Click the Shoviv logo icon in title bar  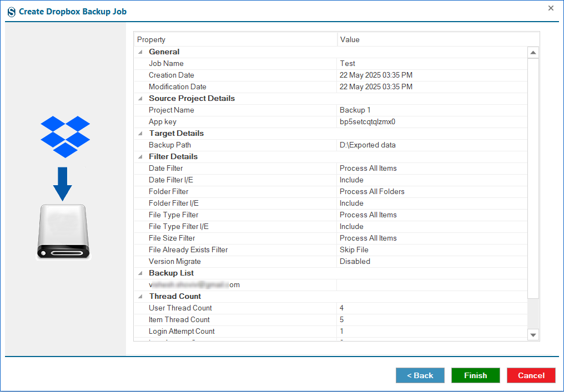[12, 12]
